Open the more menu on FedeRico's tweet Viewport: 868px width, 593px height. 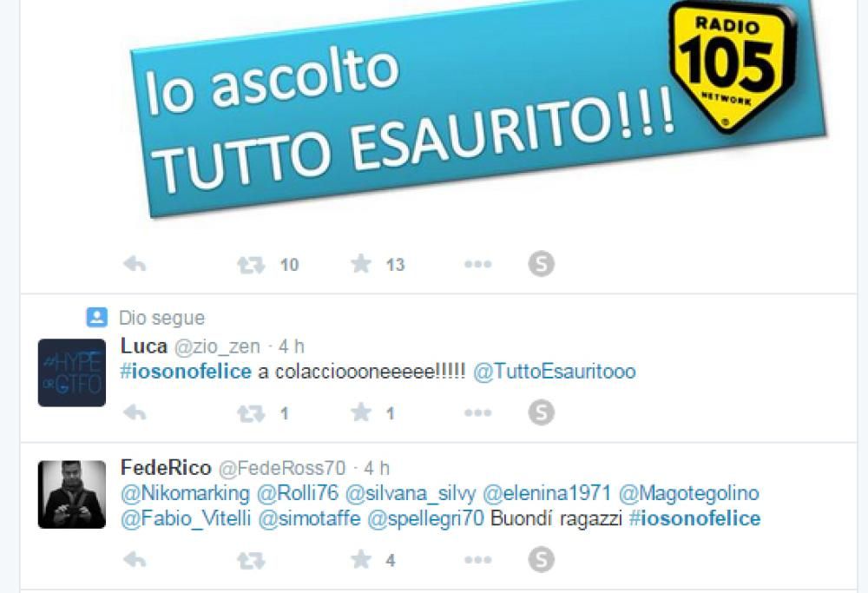pos(477,560)
